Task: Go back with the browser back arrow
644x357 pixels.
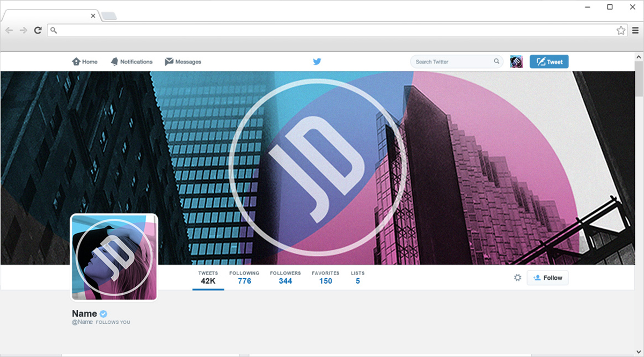Action: pyautogui.click(x=9, y=31)
